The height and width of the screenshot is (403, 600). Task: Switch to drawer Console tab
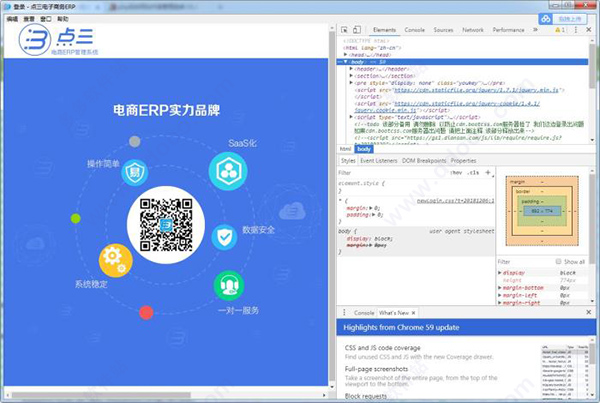(364, 313)
